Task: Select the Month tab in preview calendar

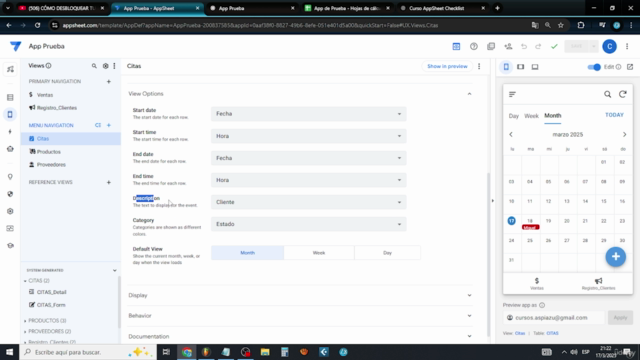Action: click(553, 116)
